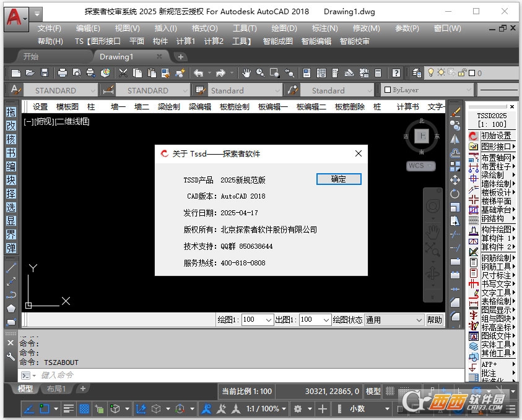Screen dimensions: 522x420
Task: Open the 出图1 scale 100 dropdown
Action: 315,320
